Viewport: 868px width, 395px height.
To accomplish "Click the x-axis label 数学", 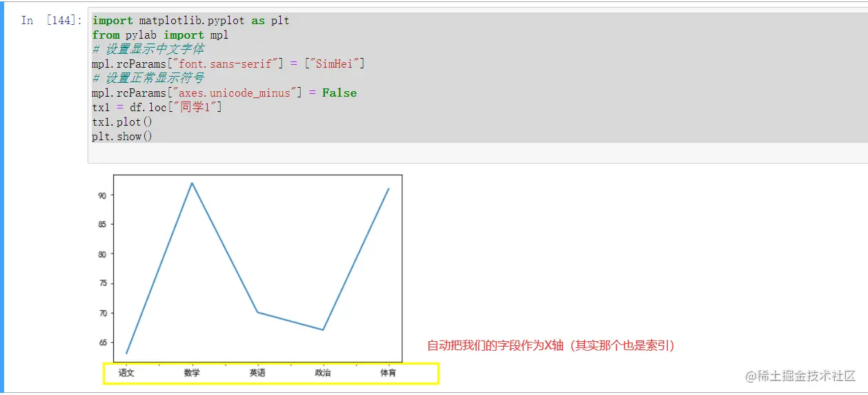I will [x=192, y=373].
